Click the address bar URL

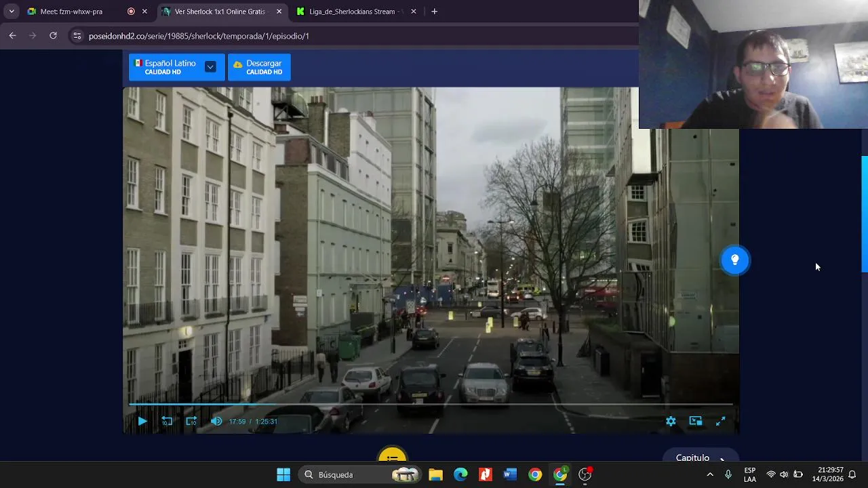tap(199, 36)
